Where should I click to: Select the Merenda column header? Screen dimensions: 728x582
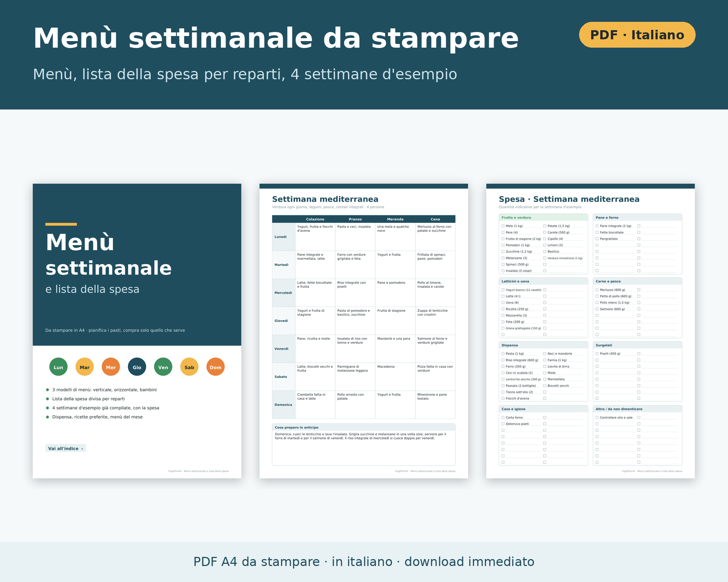click(x=395, y=219)
